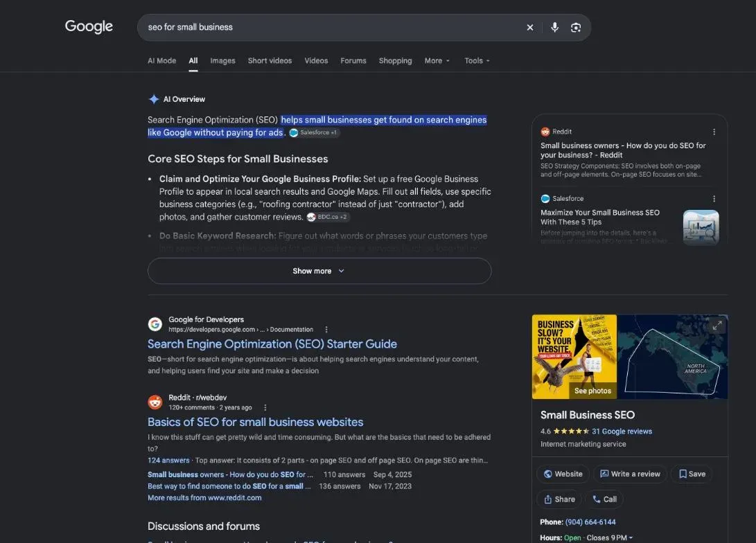This screenshot has height=543, width=756.
Task: Open the Tools dropdown
Action: [477, 61]
